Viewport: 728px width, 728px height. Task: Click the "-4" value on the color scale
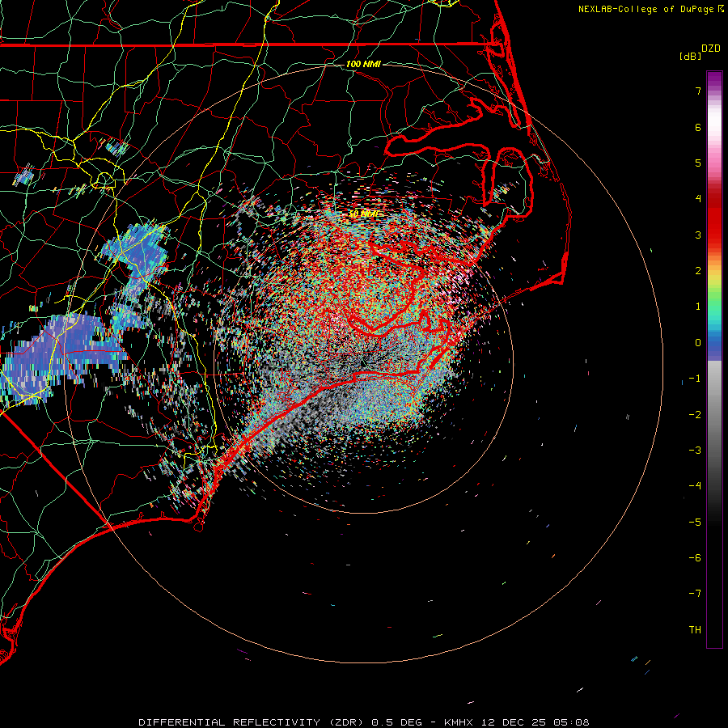coord(695,486)
